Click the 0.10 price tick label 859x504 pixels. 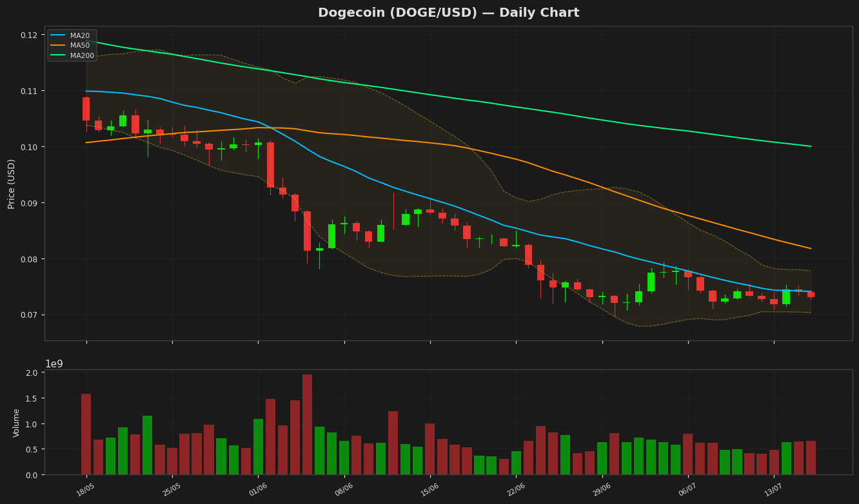[28, 147]
